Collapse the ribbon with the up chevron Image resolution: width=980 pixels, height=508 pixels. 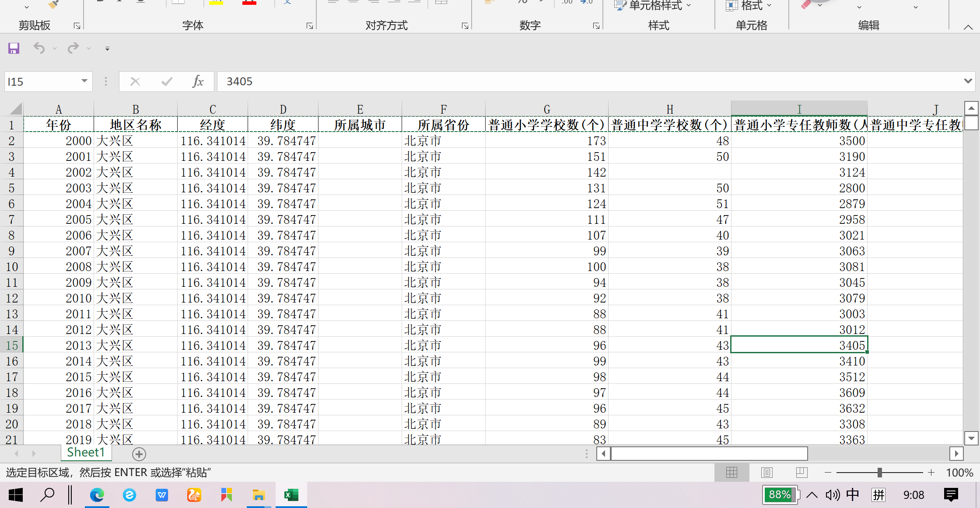pyautogui.click(x=968, y=27)
